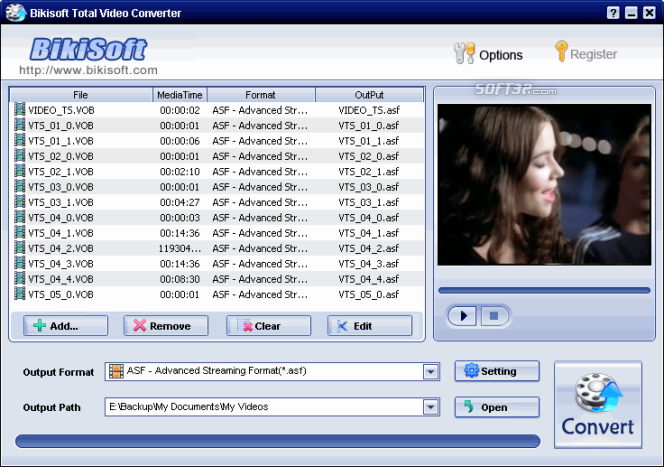Viewport: 664px width, 467px height.
Task: Start conversion with Convert button
Action: tap(598, 404)
